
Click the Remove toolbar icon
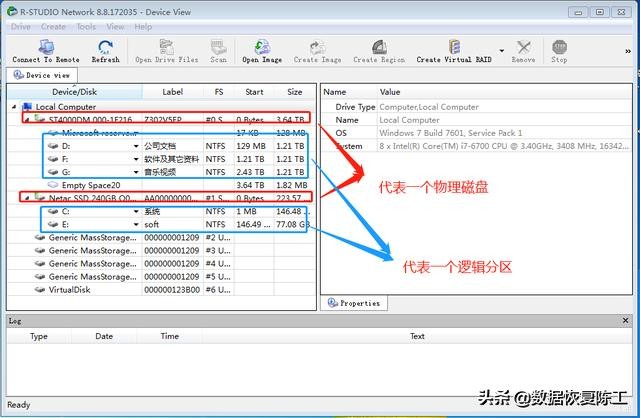tap(523, 51)
